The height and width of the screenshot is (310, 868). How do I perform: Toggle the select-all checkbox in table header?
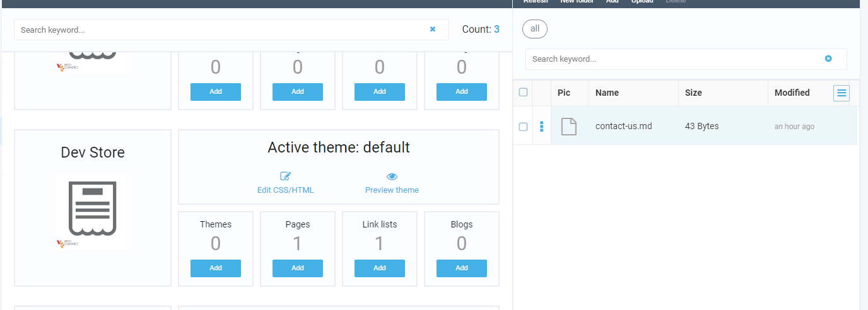point(523,93)
